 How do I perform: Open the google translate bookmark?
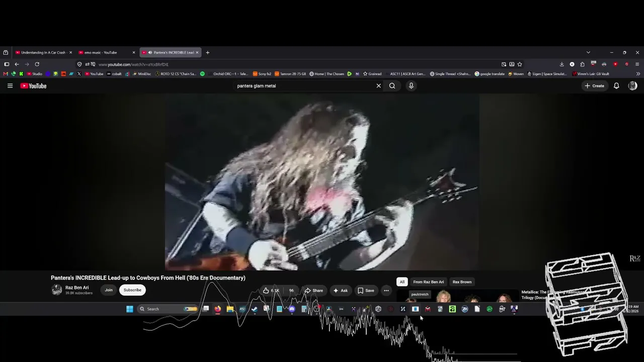pyautogui.click(x=490, y=74)
